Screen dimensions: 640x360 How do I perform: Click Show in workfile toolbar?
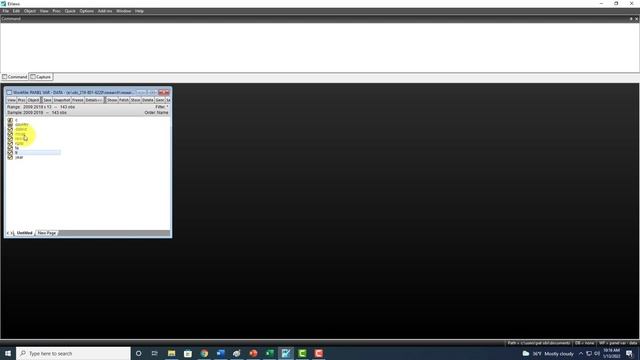[x=112, y=100]
